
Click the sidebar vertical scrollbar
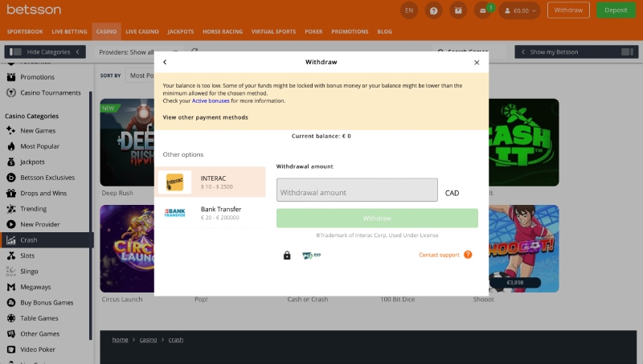pos(91,215)
